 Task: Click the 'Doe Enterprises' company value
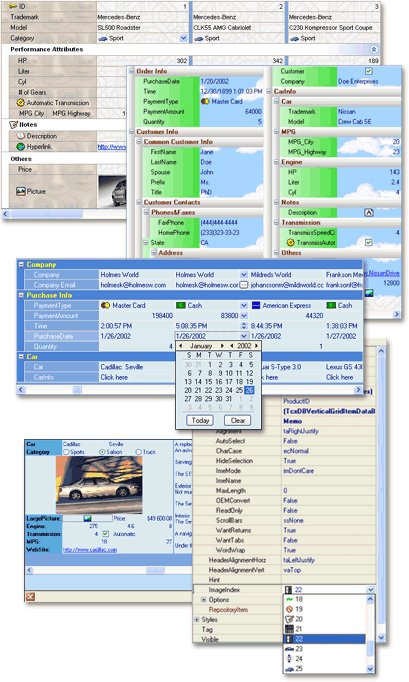358,81
